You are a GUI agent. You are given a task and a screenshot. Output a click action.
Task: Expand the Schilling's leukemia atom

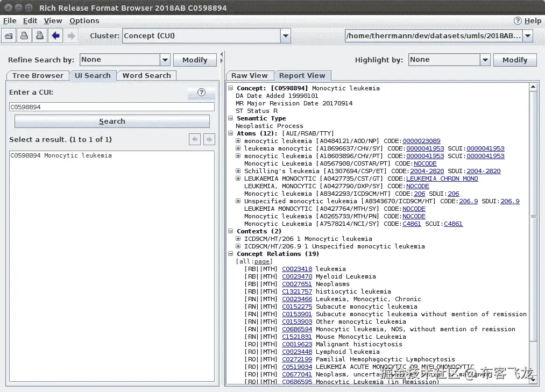click(238, 170)
